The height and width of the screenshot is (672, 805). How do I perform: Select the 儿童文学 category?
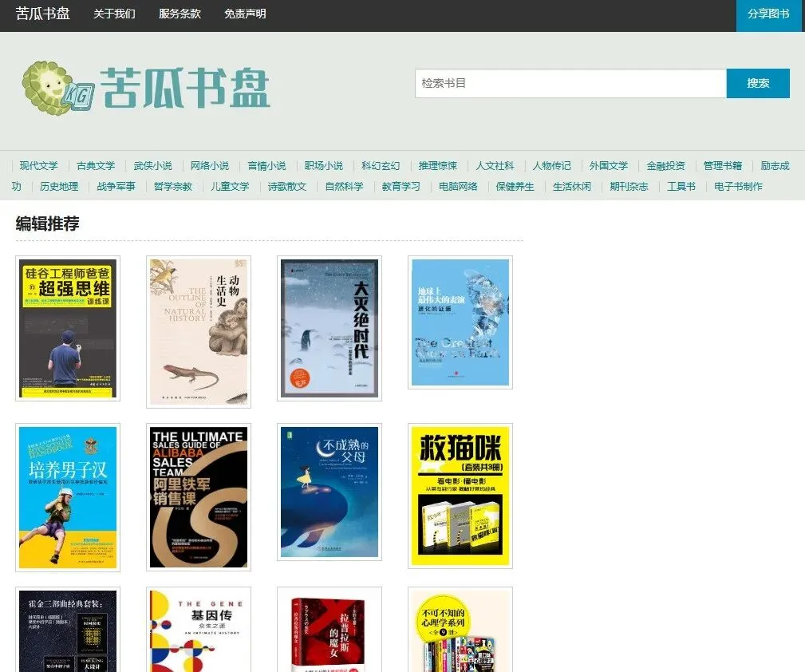pyautogui.click(x=230, y=186)
